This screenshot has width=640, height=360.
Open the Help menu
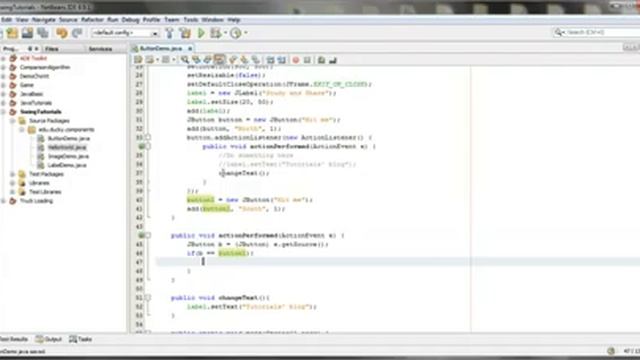233,20
